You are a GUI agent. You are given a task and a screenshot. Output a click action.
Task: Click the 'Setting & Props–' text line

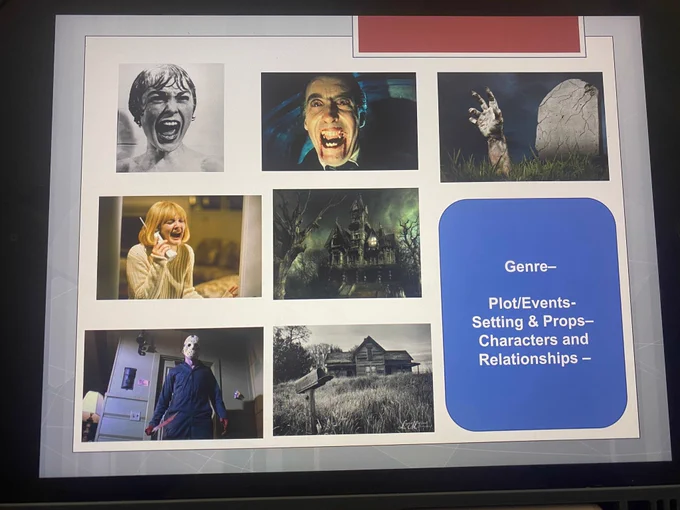(533, 321)
